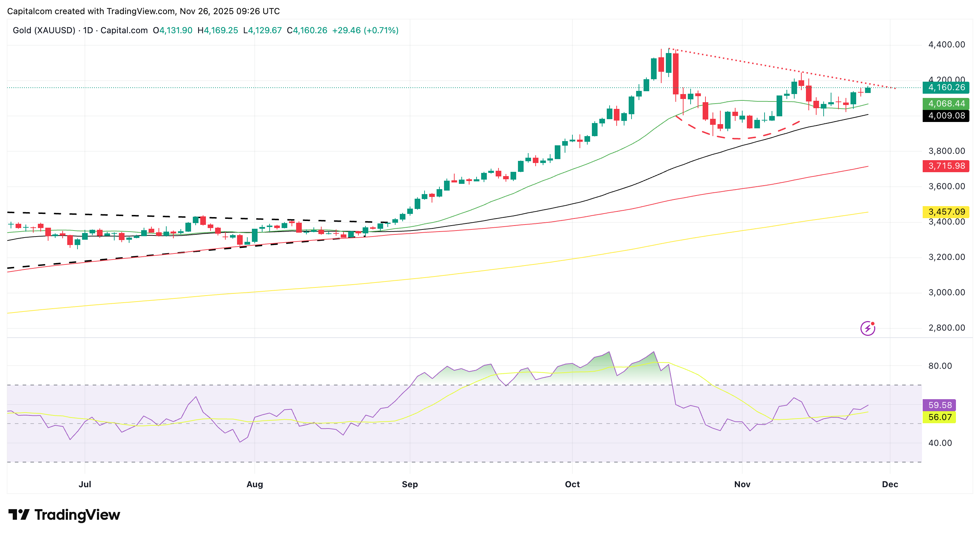Click the TradingView wordmark text
The image size is (980, 536).
[x=77, y=515]
